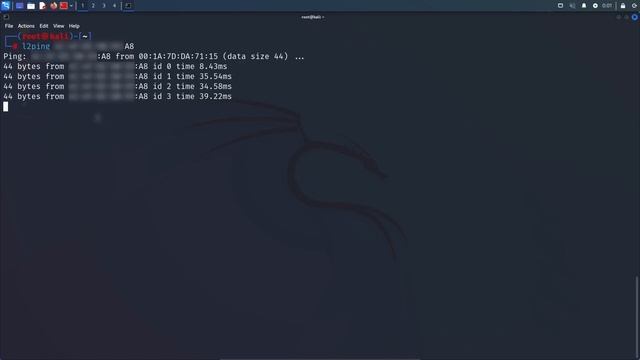Click the '(data size 44)' text
Screen dimensions: 640x360
point(255,56)
